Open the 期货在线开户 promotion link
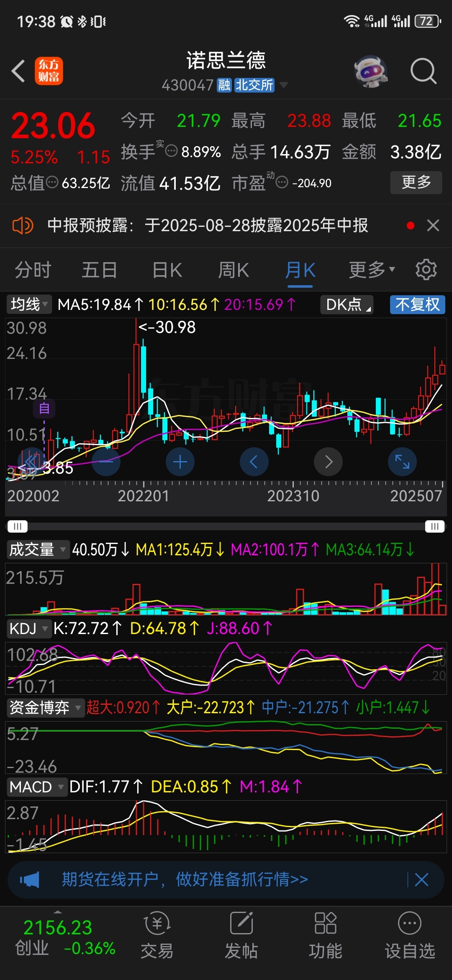Screen dimensions: 452x980 pos(185,879)
